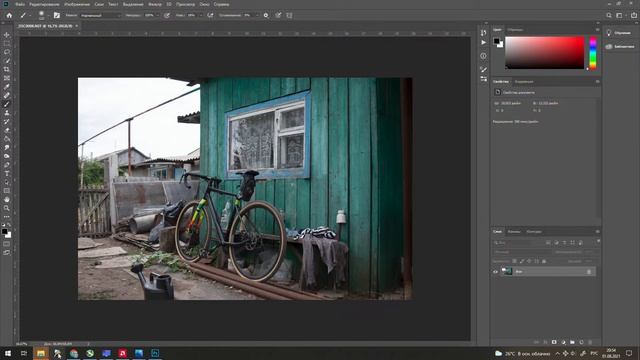Toggle lock transparent pixels
The width and height of the screenshot is (640, 360).
point(514,261)
